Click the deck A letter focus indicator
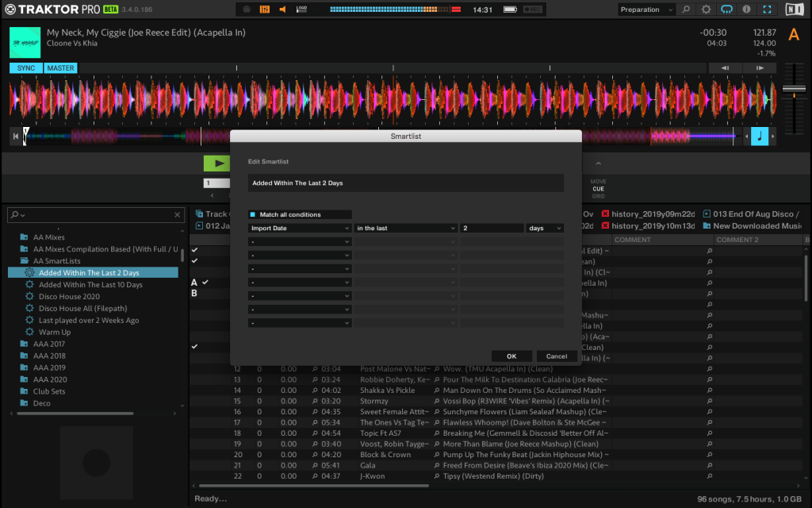 (793, 35)
